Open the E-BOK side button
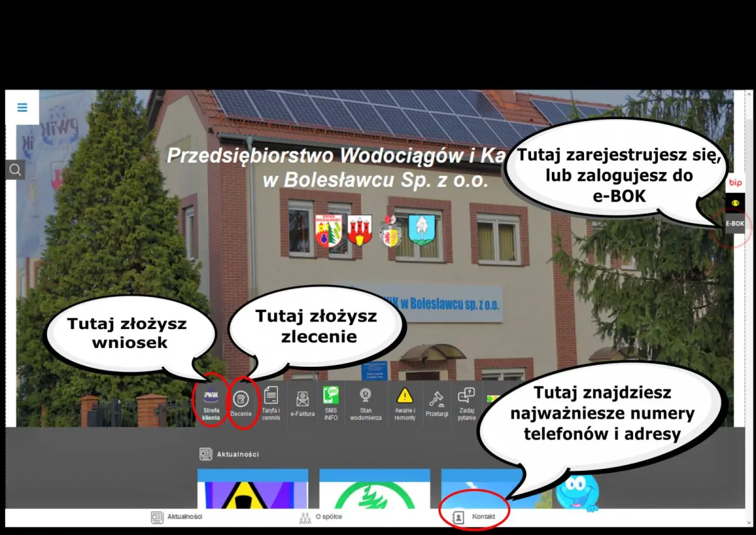 coord(735,223)
